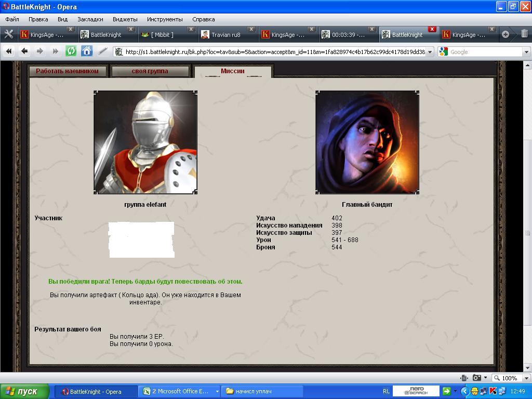Open the Инструменты menu
This screenshot has height=399, width=532.
165,19
